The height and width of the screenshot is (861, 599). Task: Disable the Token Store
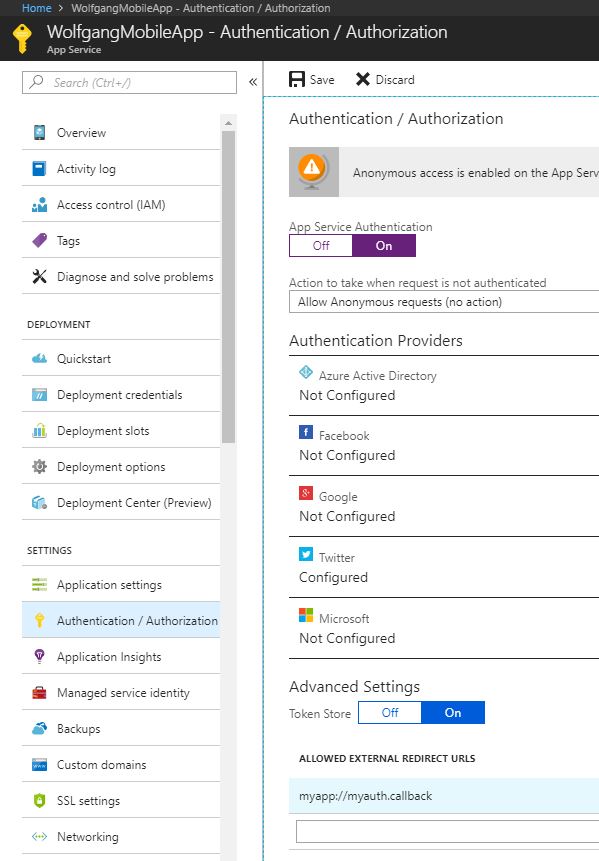point(389,712)
